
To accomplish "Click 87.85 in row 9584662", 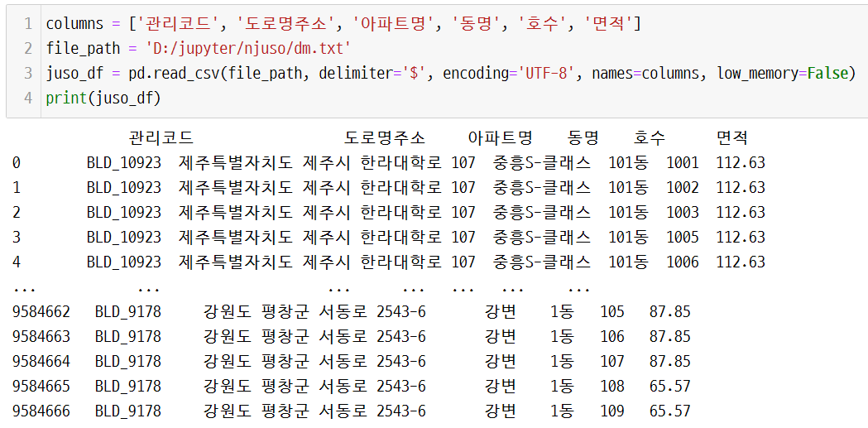I will (x=670, y=312).
